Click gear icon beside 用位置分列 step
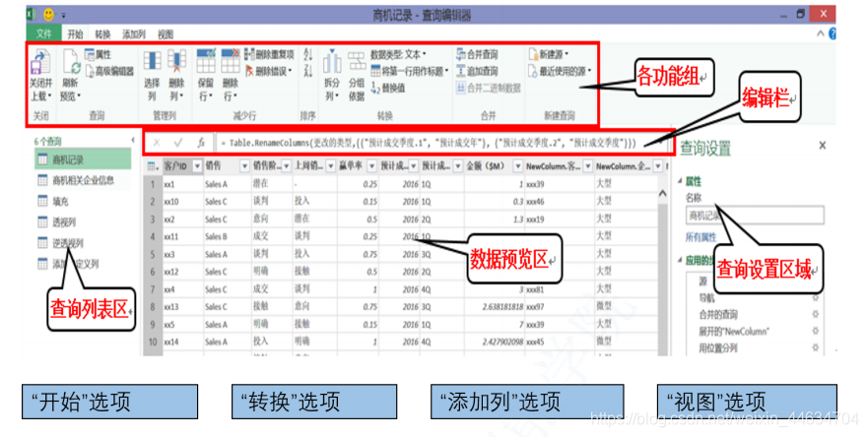Viewport: 868px width, 437px height. click(815, 347)
